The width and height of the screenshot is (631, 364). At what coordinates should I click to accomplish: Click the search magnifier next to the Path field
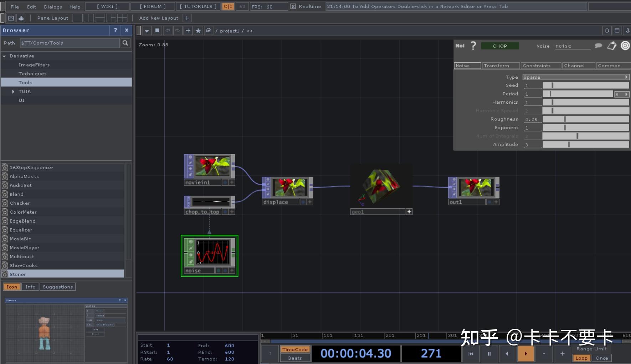(125, 43)
